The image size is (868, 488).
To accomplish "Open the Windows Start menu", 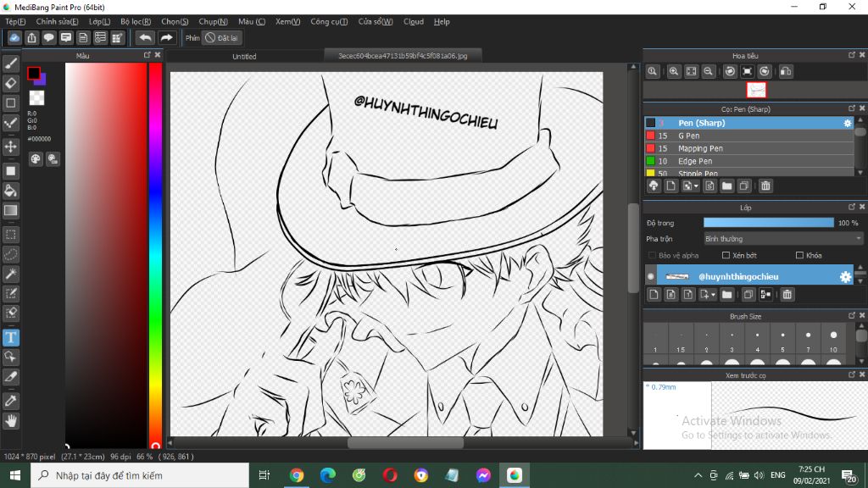I will click(15, 475).
